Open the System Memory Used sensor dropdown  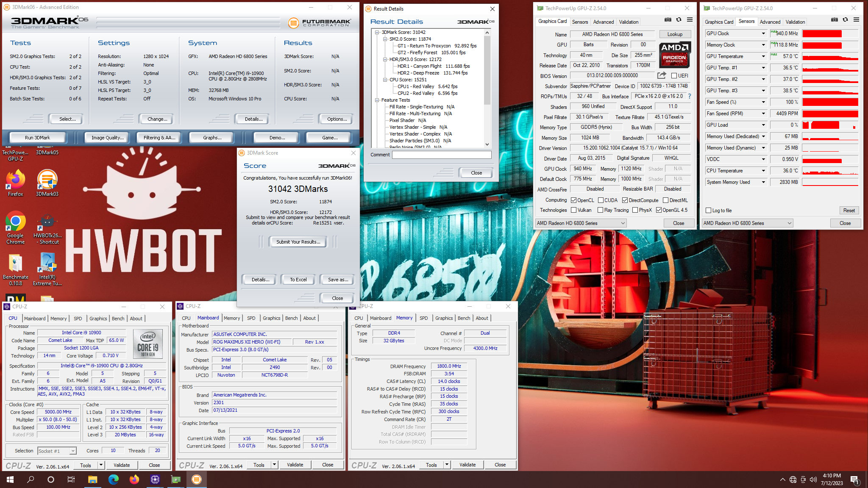click(x=763, y=182)
